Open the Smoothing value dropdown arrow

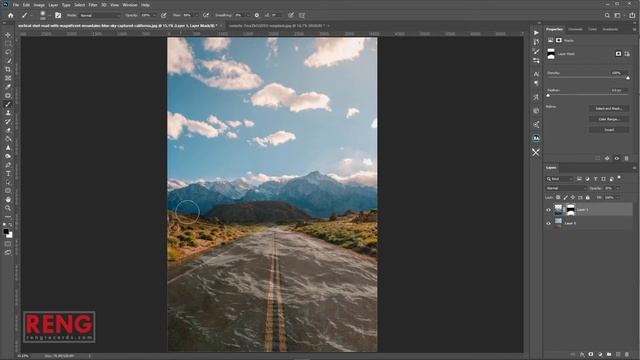point(248,15)
